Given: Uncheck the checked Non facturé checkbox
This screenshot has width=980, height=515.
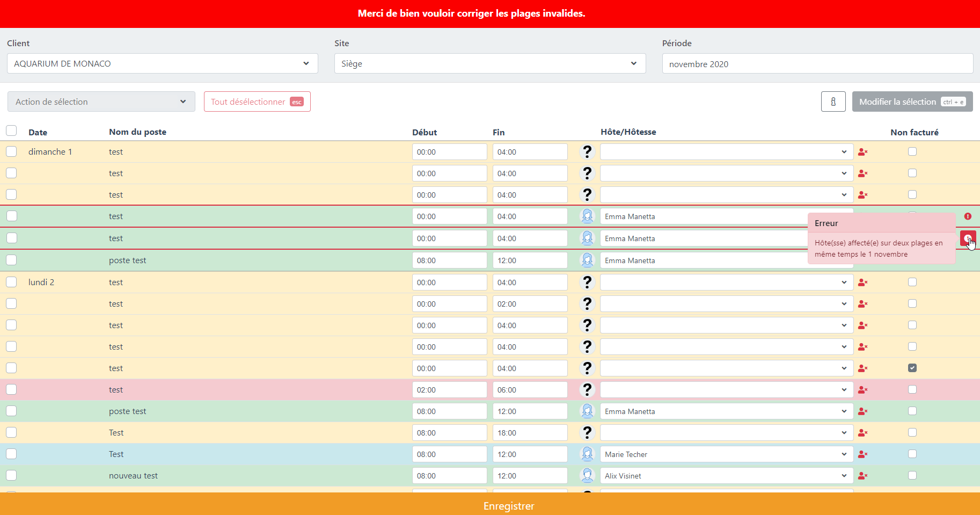Looking at the screenshot, I should click(912, 368).
